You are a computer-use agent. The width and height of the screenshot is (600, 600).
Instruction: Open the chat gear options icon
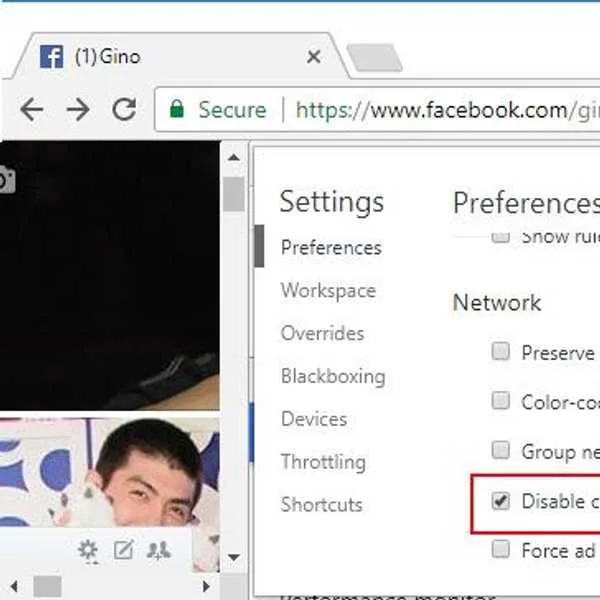pos(88,551)
